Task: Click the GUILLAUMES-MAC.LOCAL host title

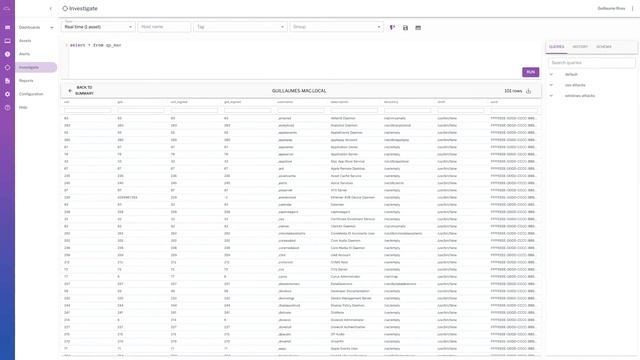Action: pyautogui.click(x=299, y=91)
